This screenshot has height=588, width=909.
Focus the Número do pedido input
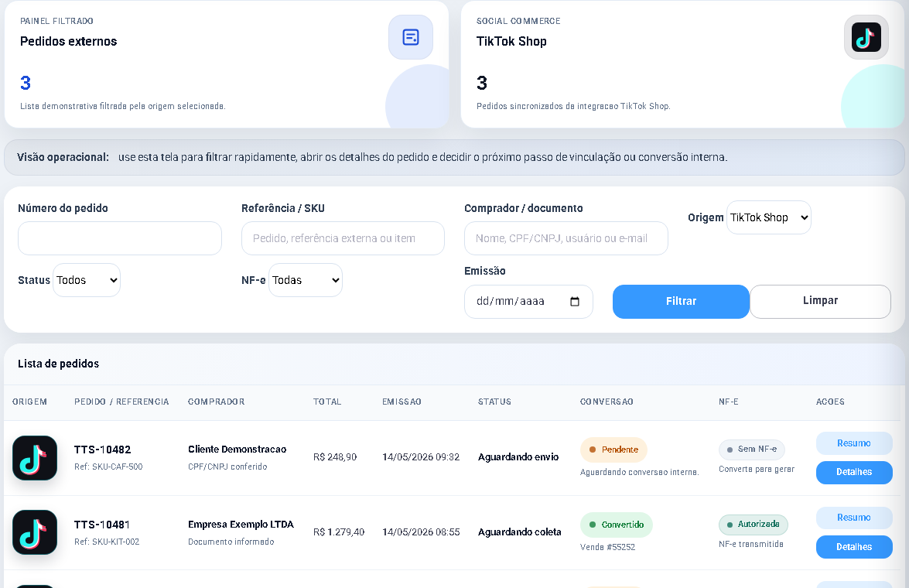pyautogui.click(x=120, y=238)
